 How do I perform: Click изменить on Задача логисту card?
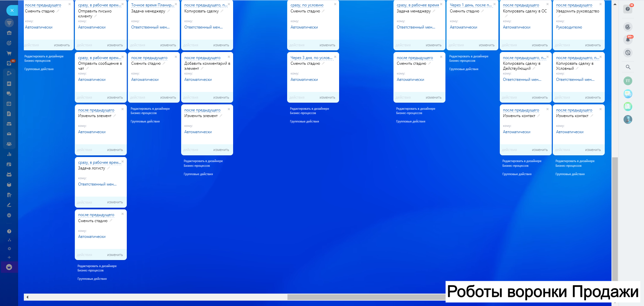115,202
